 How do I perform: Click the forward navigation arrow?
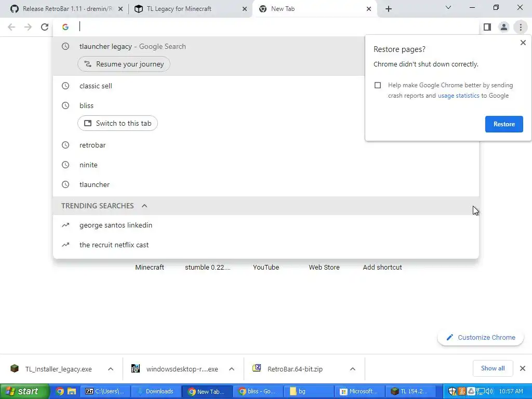(28, 27)
